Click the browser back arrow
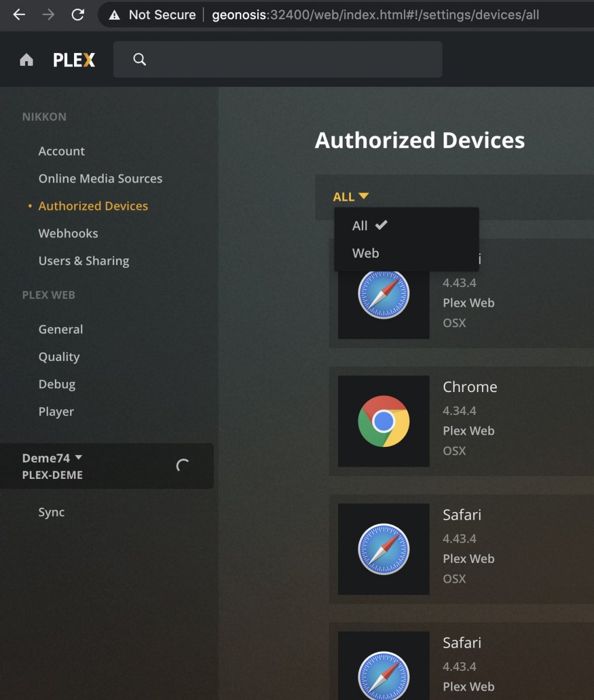The image size is (594, 700). click(19, 15)
